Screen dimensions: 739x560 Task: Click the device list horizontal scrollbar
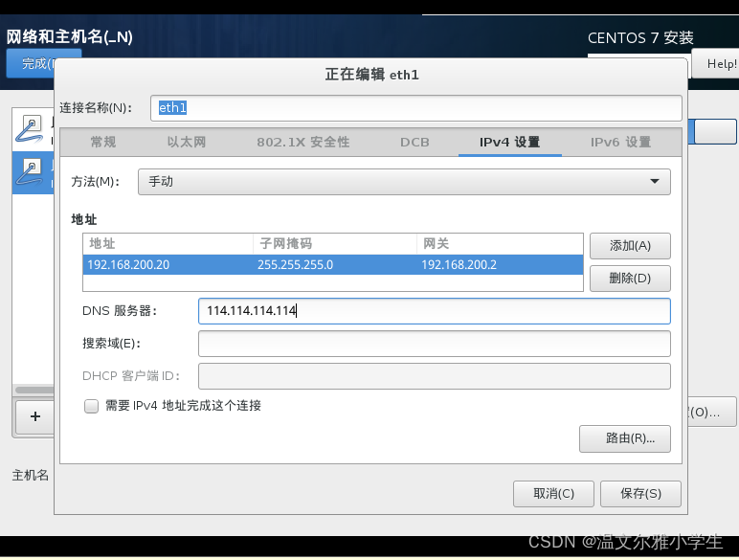point(34,390)
